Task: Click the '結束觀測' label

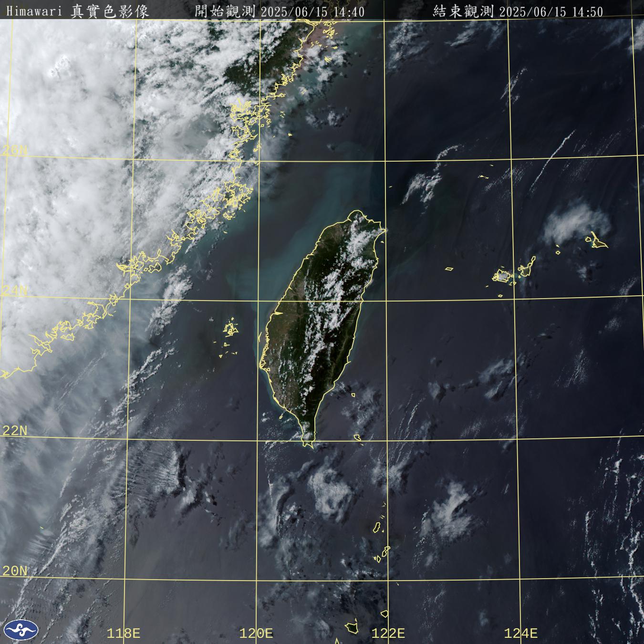Action: [463, 11]
